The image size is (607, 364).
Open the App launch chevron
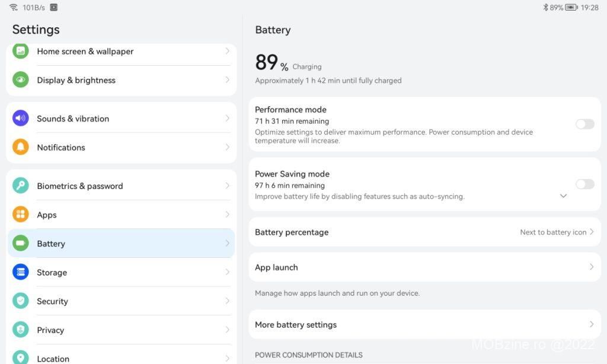[591, 267]
